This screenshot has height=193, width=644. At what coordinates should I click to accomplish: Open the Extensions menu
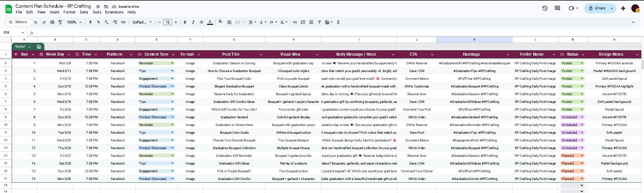pyautogui.click(x=114, y=12)
